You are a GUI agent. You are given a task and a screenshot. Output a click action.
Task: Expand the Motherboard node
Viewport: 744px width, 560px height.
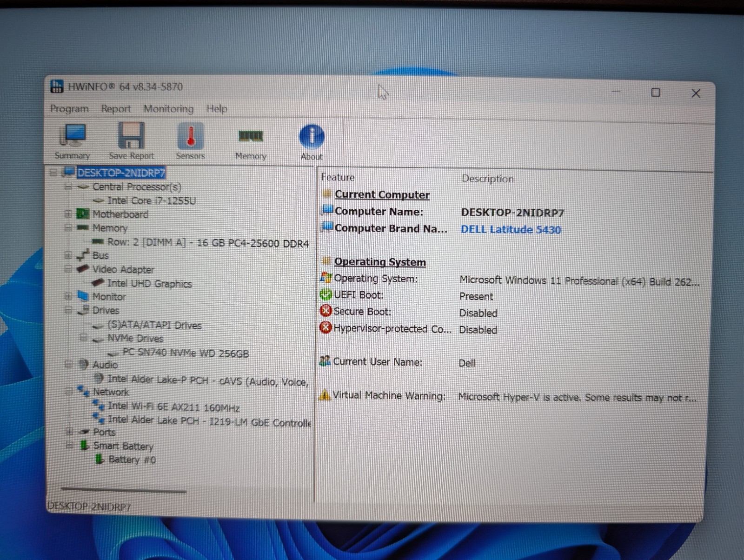(68, 214)
